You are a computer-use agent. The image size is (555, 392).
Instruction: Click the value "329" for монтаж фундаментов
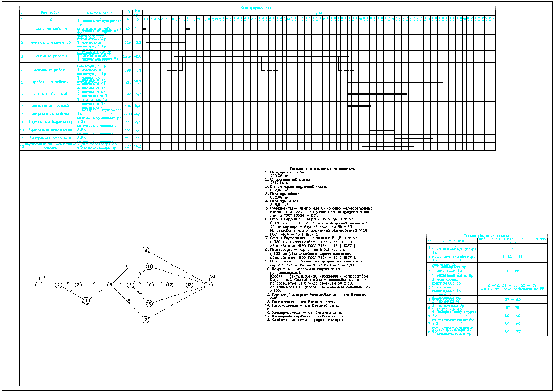(128, 42)
